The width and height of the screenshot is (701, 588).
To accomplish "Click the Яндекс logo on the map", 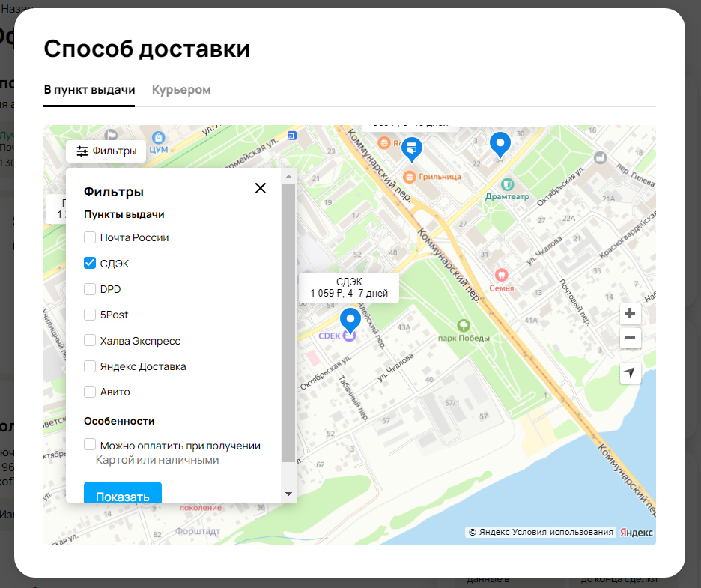I will 636,533.
